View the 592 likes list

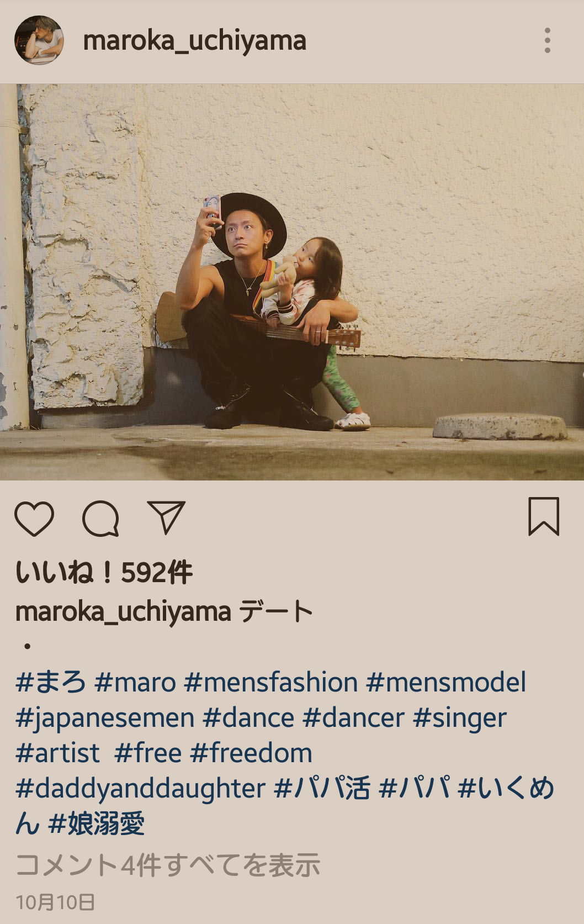104,573
